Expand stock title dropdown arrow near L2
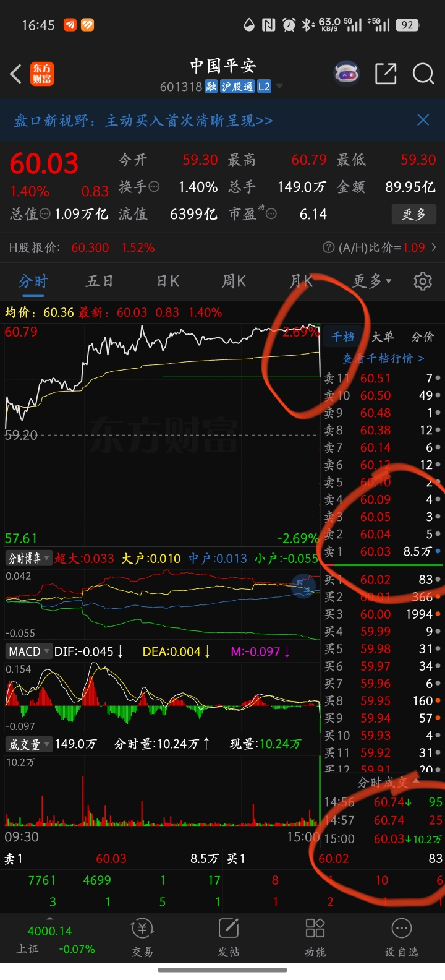This screenshot has width=445, height=980. pos(279,86)
